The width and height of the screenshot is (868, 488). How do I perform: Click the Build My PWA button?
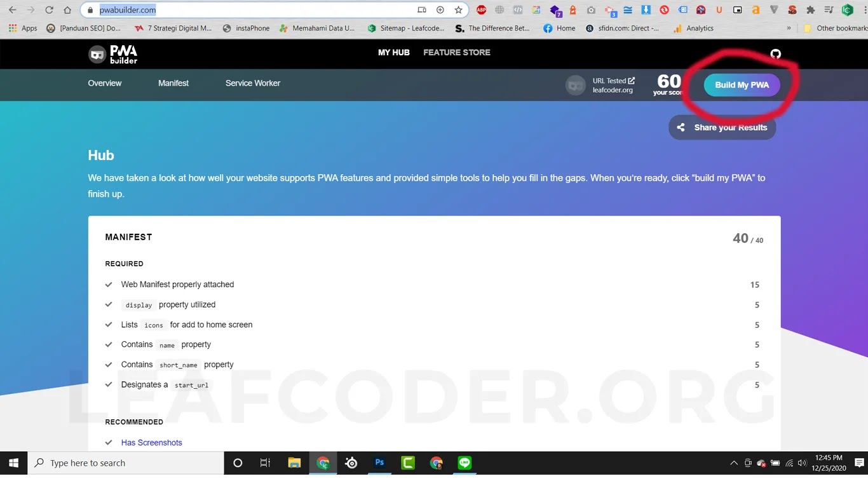click(742, 85)
